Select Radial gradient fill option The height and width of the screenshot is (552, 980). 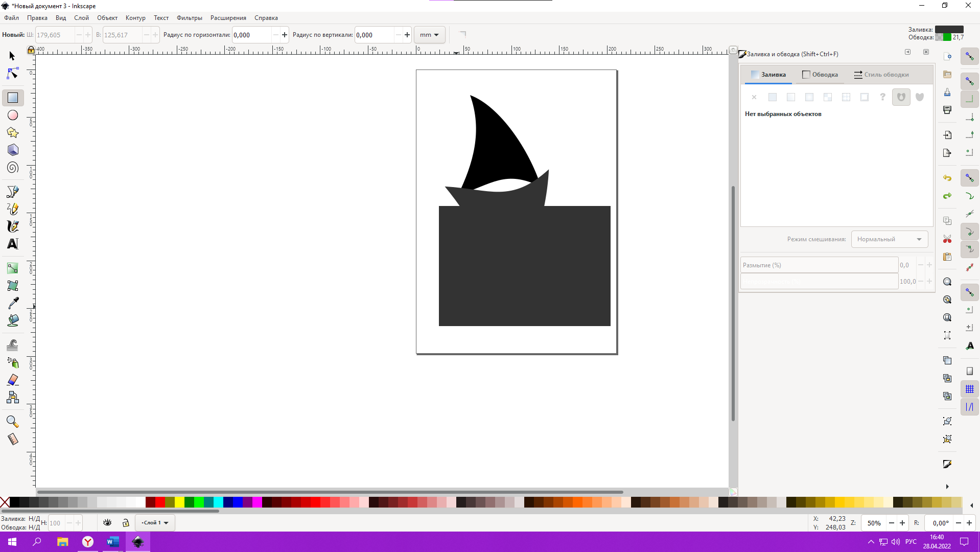(x=809, y=97)
